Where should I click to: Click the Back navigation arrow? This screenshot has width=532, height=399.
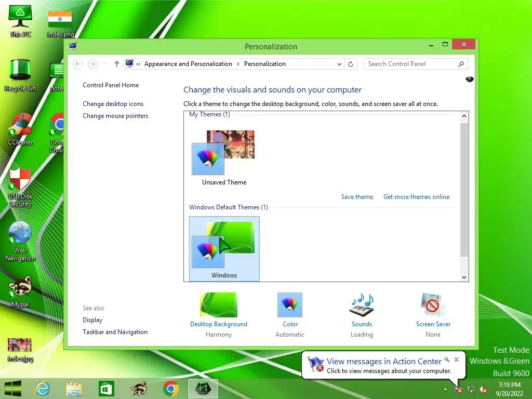(78, 64)
